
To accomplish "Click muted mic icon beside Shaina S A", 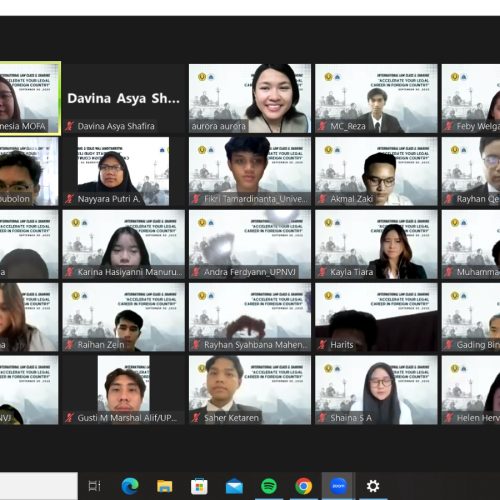I will click(322, 418).
